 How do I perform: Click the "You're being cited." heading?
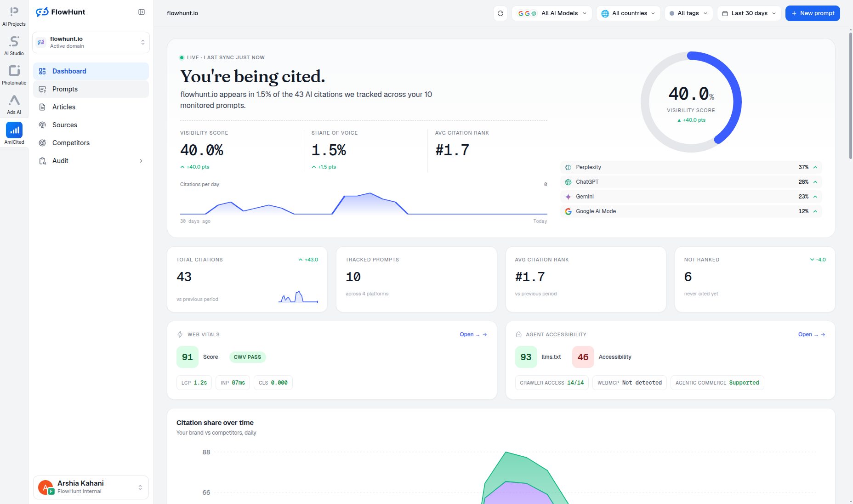pos(252,76)
